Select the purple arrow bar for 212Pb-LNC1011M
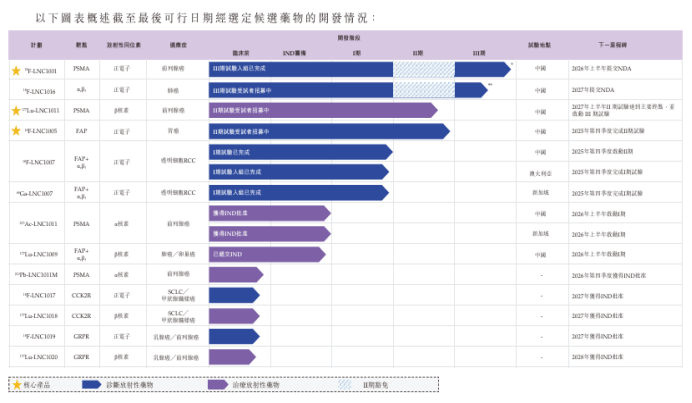Image resolution: width=692 pixels, height=403 pixels. pyautogui.click(x=235, y=274)
